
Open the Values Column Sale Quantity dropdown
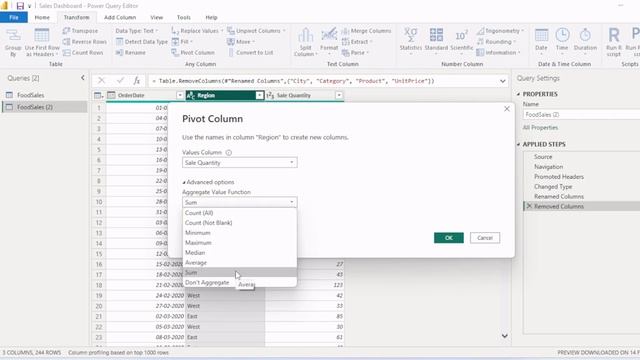tap(240, 162)
